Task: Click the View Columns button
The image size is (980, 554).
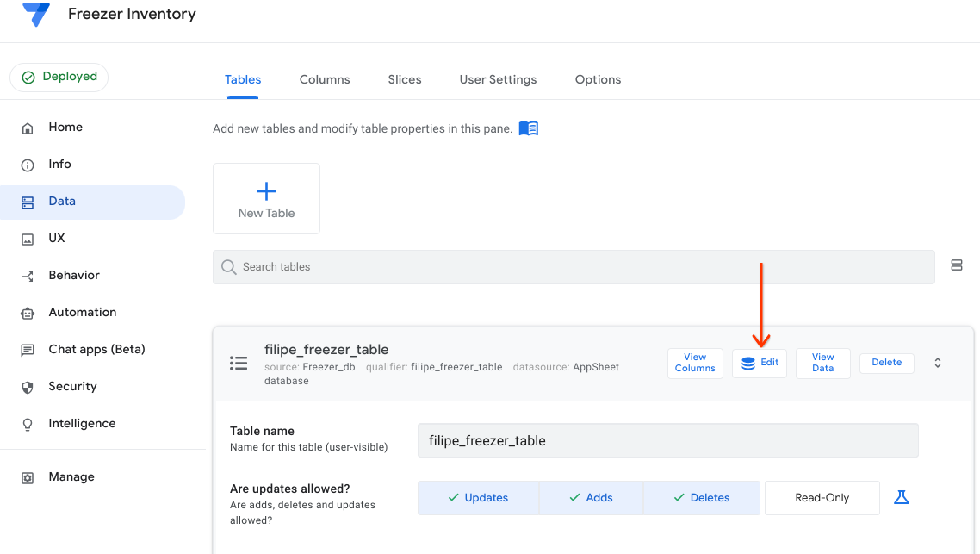Action: pyautogui.click(x=695, y=363)
